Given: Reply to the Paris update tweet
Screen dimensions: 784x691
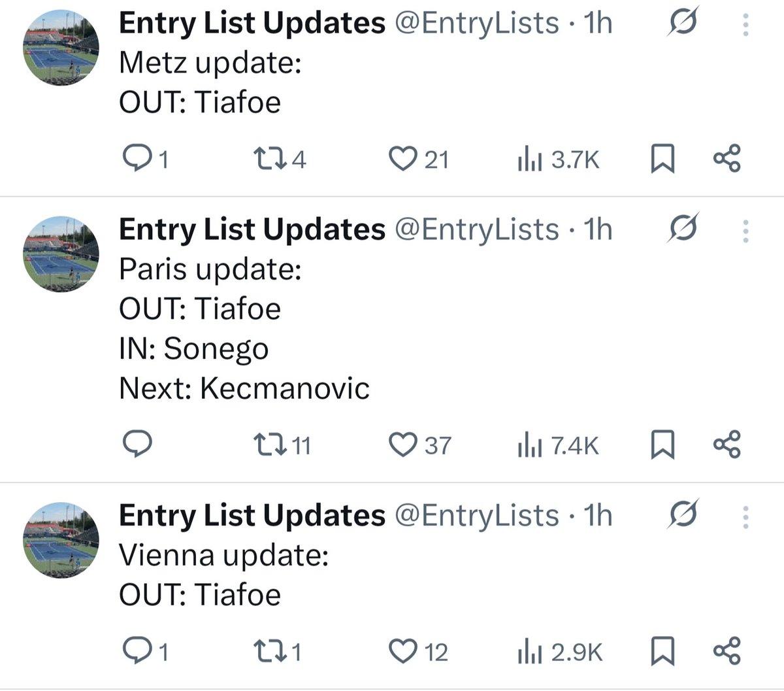Looking at the screenshot, I should 138,445.
